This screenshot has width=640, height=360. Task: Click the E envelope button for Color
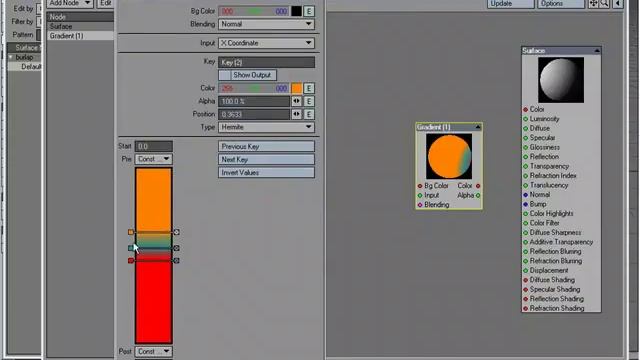point(309,88)
